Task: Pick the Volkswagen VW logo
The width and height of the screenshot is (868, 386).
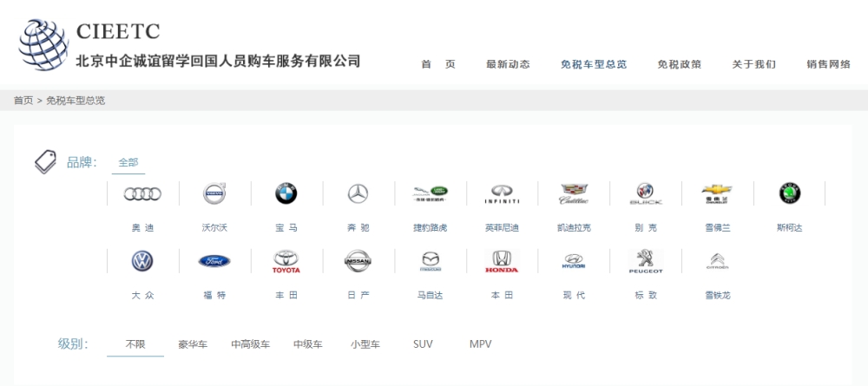Action: (142, 261)
